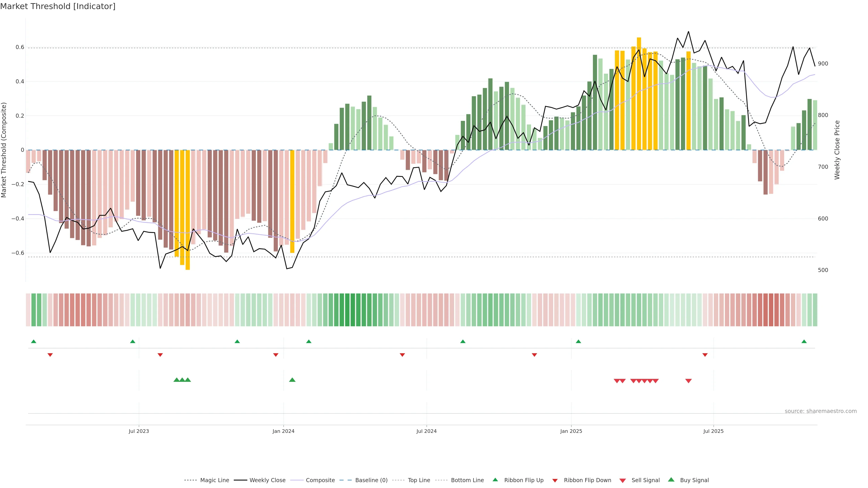Screen dimensions: 868x488
Task: Click Buy Signal legend triangle icon
Action: [x=671, y=480]
